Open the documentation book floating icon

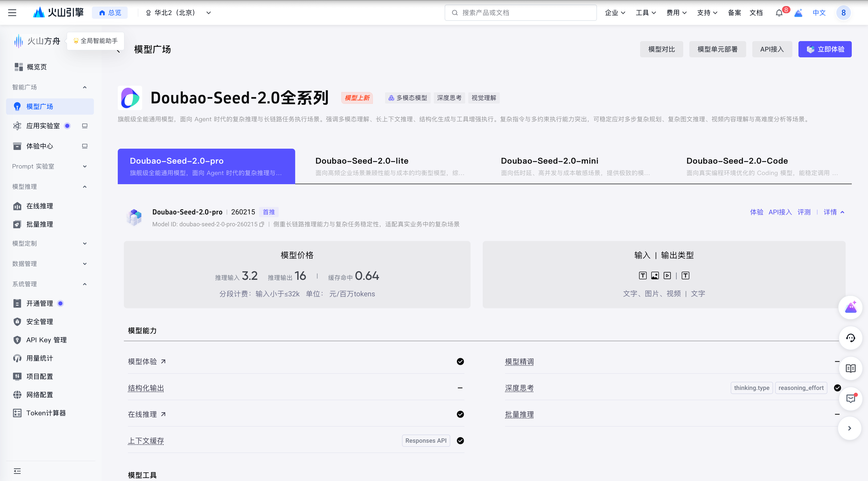pos(850,368)
